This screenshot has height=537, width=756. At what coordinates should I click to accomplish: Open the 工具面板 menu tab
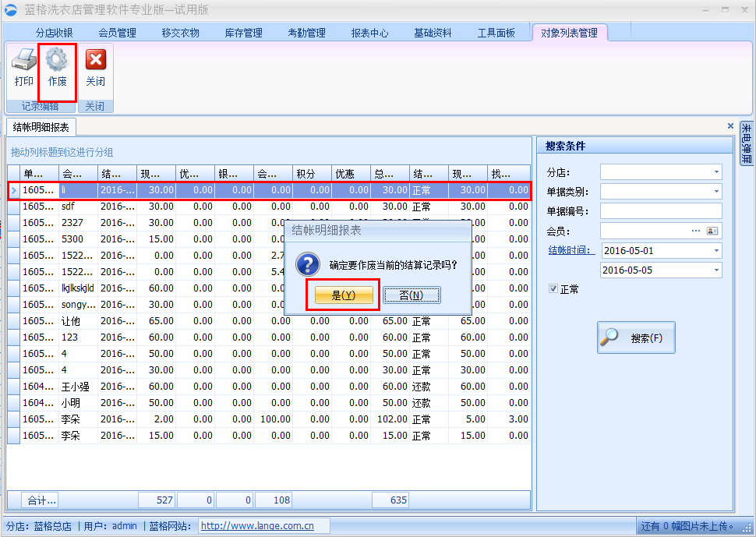click(x=496, y=33)
